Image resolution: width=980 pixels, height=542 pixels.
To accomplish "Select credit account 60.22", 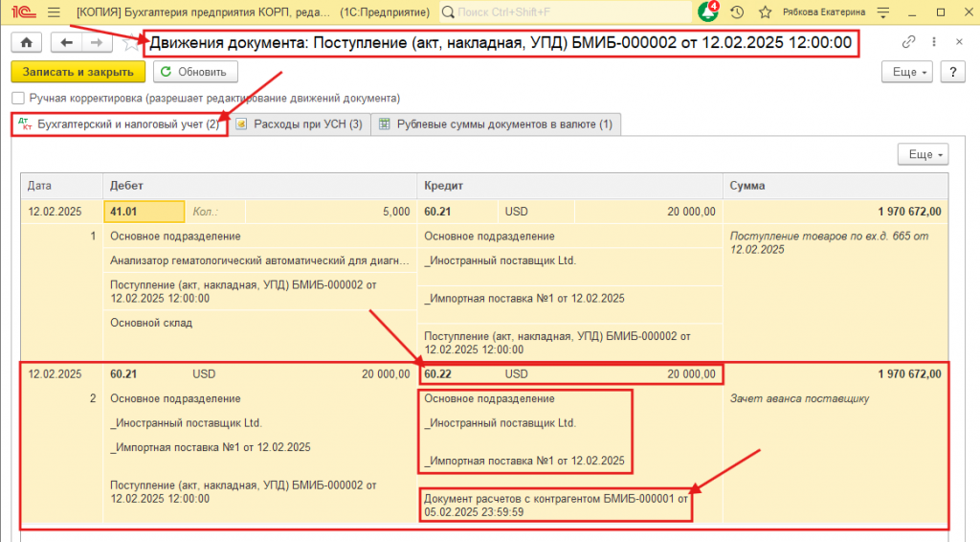I will [437, 374].
